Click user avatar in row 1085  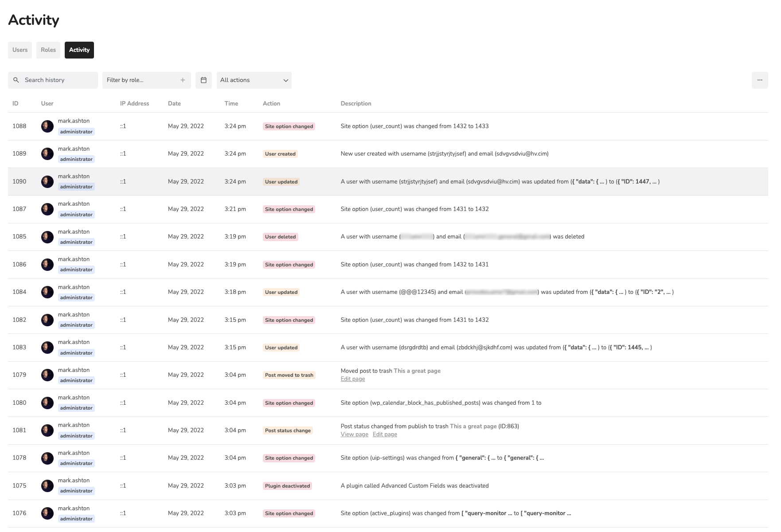[47, 237]
